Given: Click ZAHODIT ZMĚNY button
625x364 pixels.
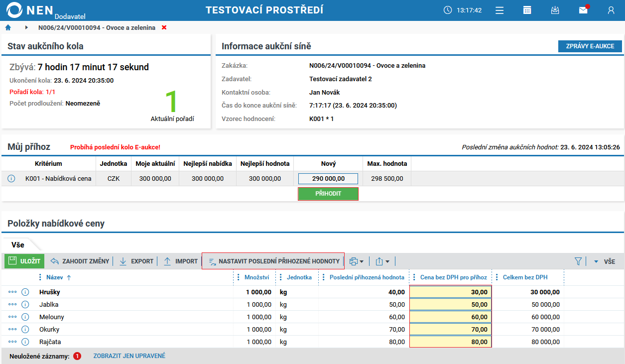Looking at the screenshot, I should tap(80, 261).
